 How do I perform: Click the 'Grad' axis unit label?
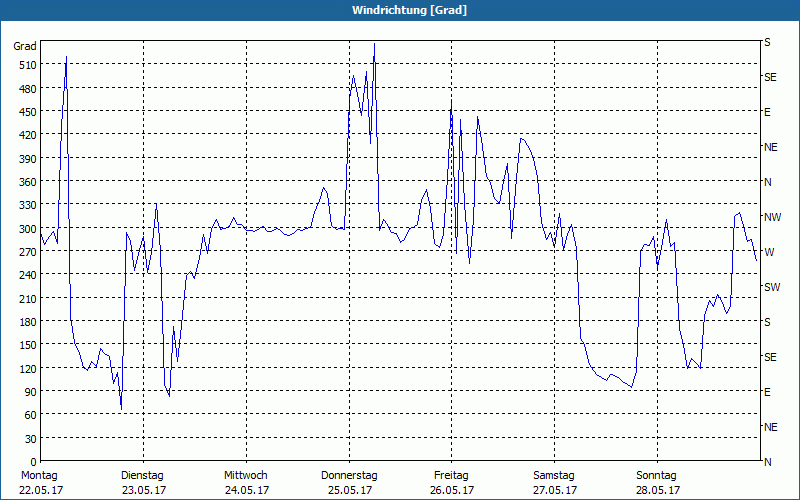(x=24, y=46)
